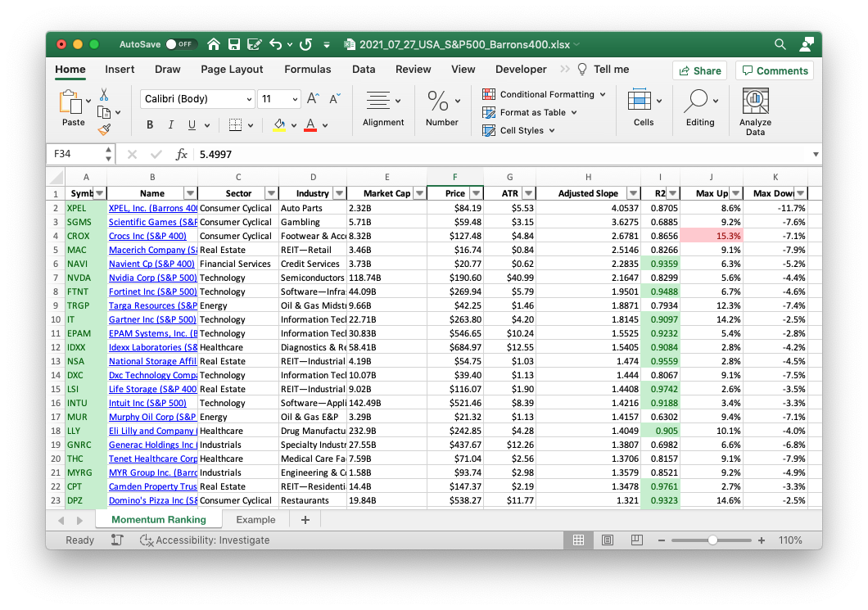Expand the font size dropdown
The image size is (868, 610).
[297, 99]
